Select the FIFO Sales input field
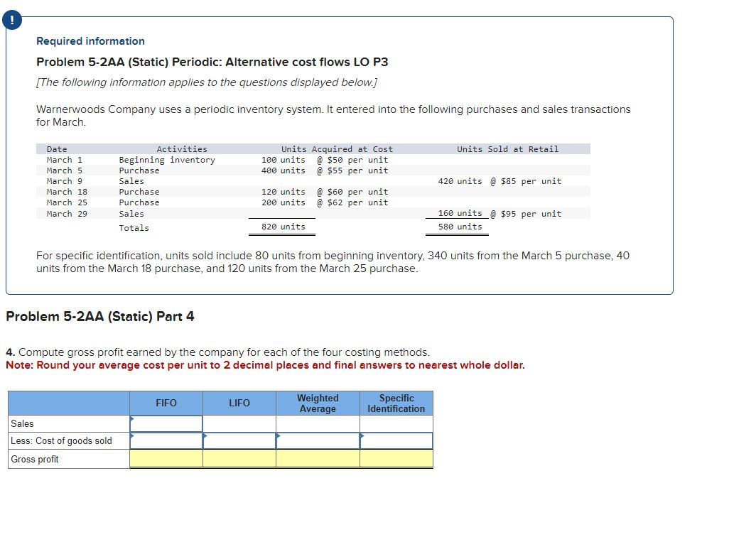This screenshot has width=756, height=542. pyautogui.click(x=166, y=423)
